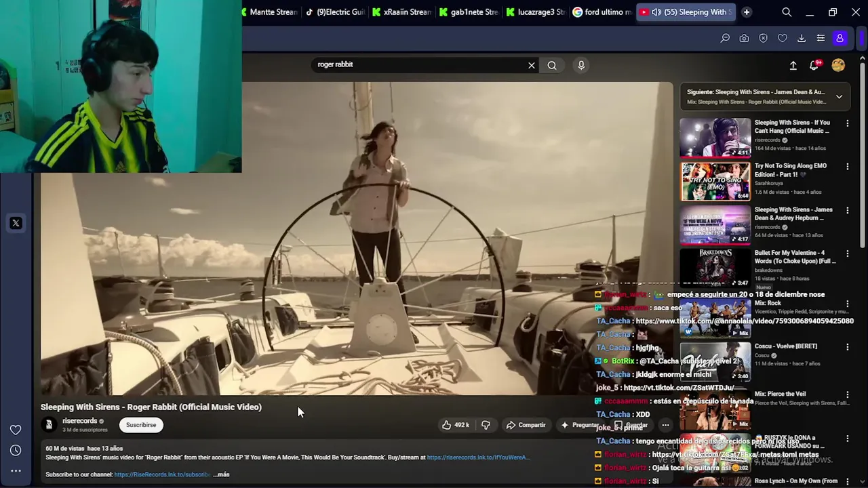Open the riserecords channel name
This screenshot has height=488, width=868.
[x=80, y=421]
